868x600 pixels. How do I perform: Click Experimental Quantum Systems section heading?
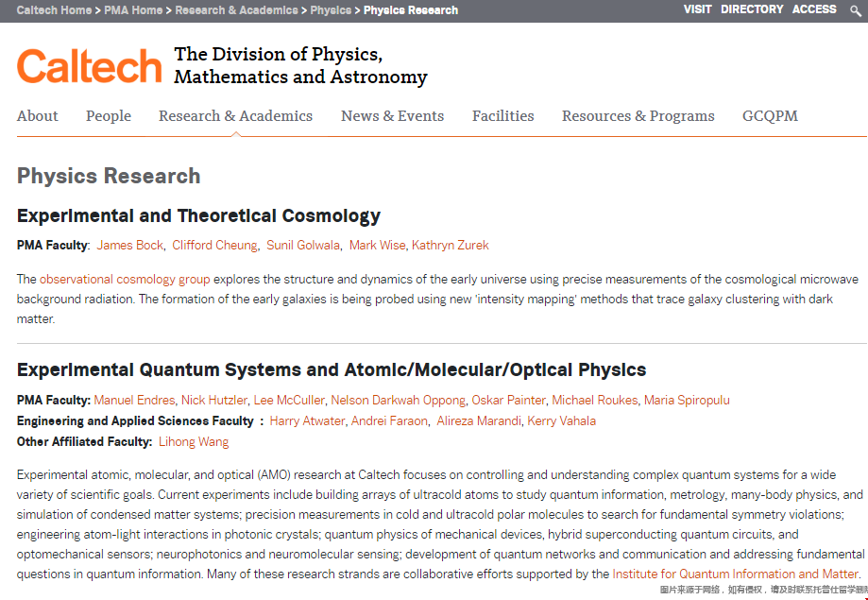click(x=332, y=369)
